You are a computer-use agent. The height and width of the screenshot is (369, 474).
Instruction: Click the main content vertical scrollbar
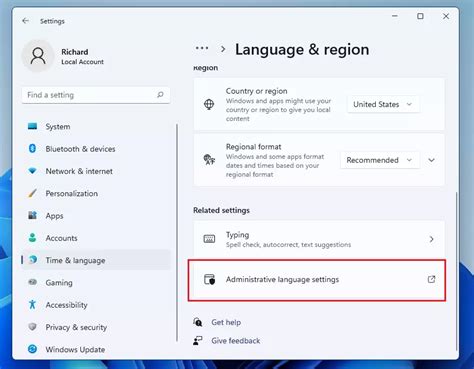click(x=456, y=271)
